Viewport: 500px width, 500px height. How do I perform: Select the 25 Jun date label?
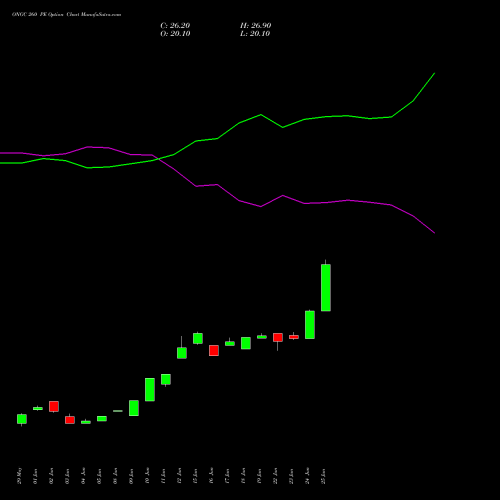(x=324, y=476)
